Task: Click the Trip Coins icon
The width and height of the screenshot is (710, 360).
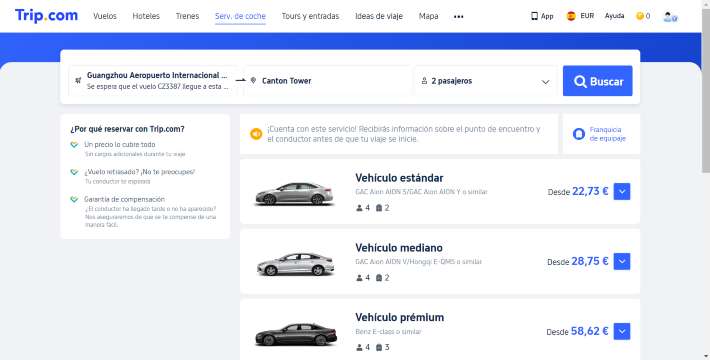Action: click(640, 16)
